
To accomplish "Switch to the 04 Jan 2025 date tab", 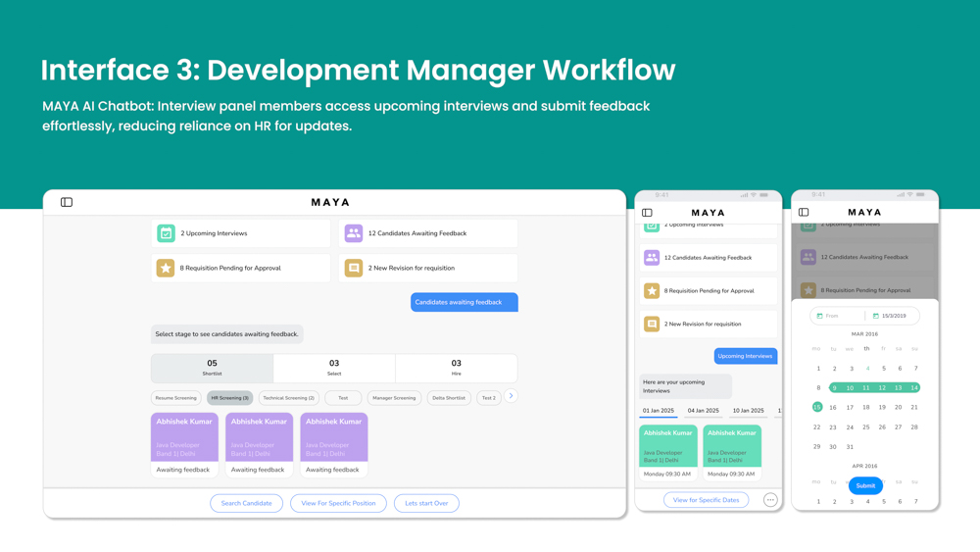I will tap(703, 411).
